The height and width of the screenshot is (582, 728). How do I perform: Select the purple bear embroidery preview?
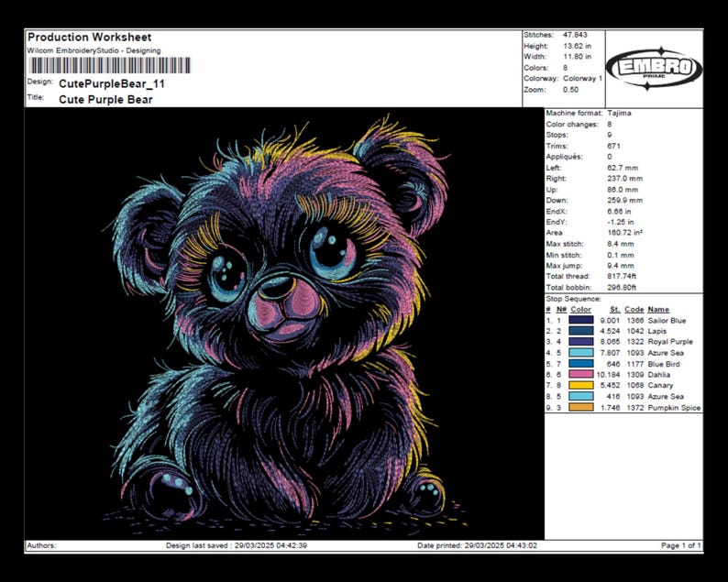[284, 324]
